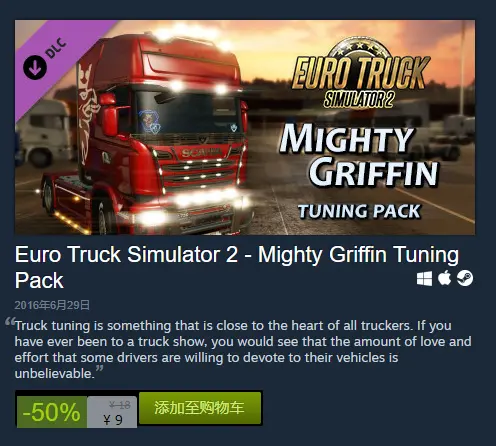Click the Windows platform icon
The image size is (496, 446).
point(424,278)
